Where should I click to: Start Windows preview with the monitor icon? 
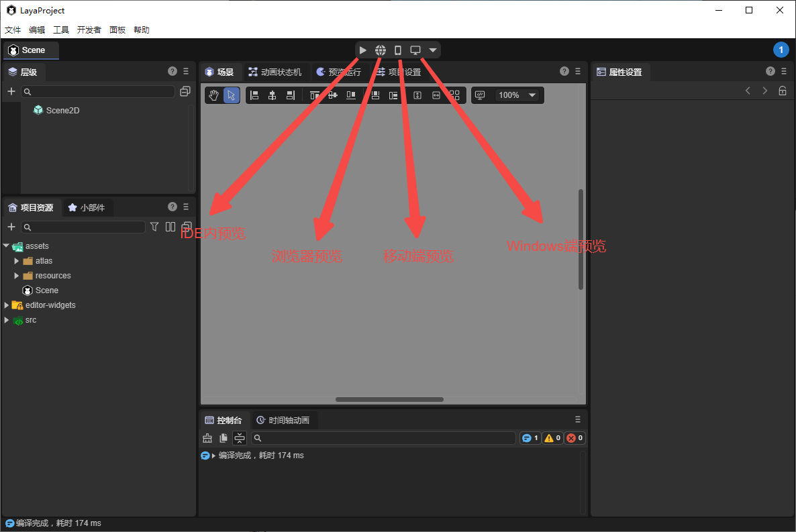415,50
